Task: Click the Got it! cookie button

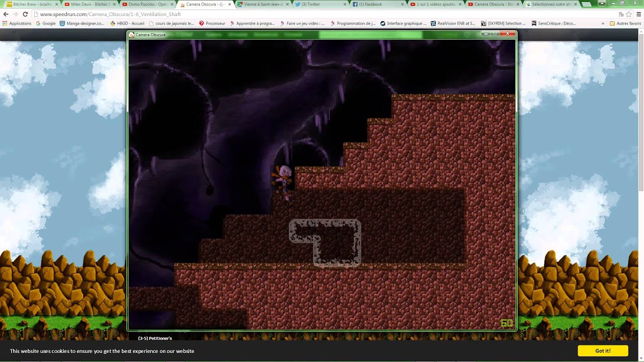Action: click(x=603, y=351)
